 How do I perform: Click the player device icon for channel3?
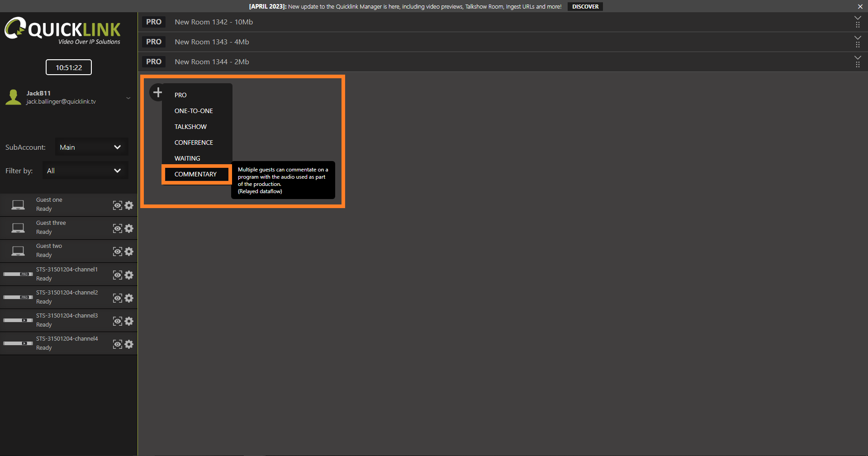(18, 320)
